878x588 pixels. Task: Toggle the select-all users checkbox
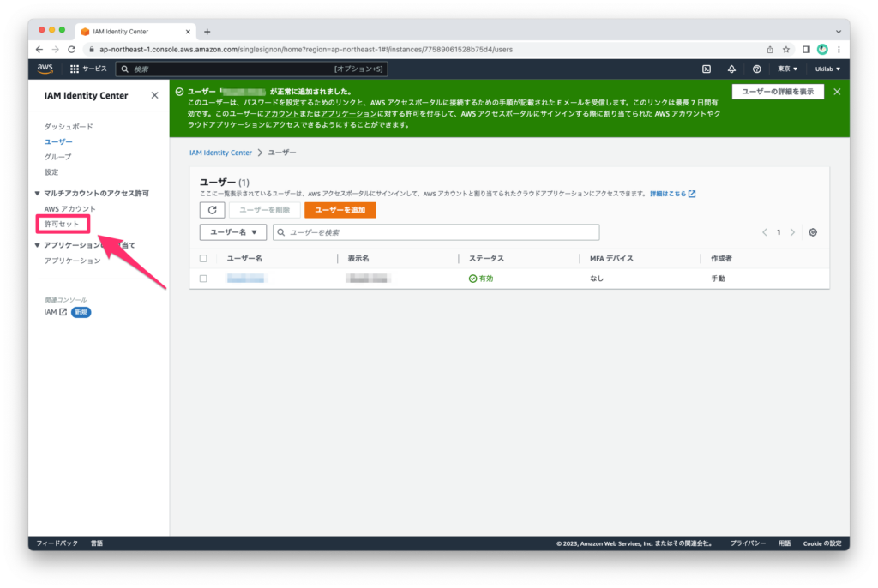[x=203, y=258]
